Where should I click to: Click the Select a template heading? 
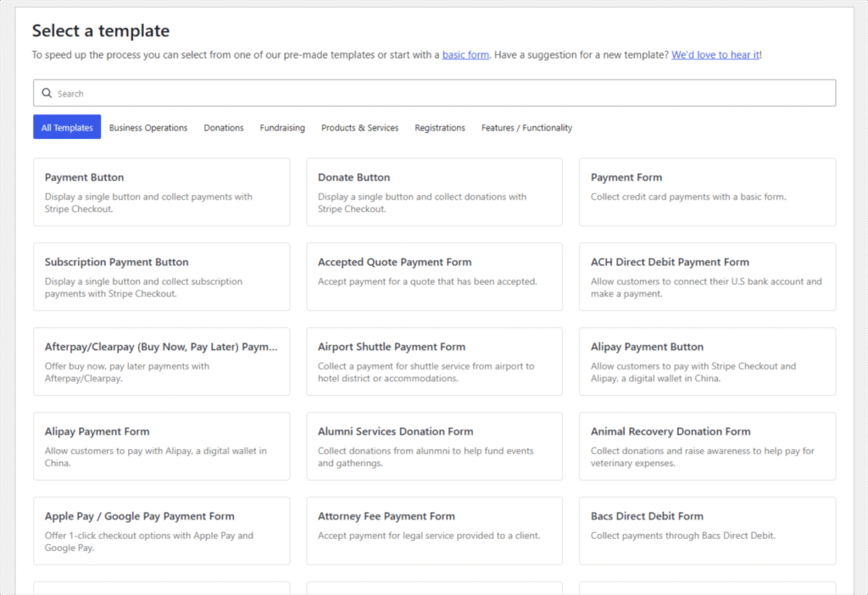[x=101, y=31]
